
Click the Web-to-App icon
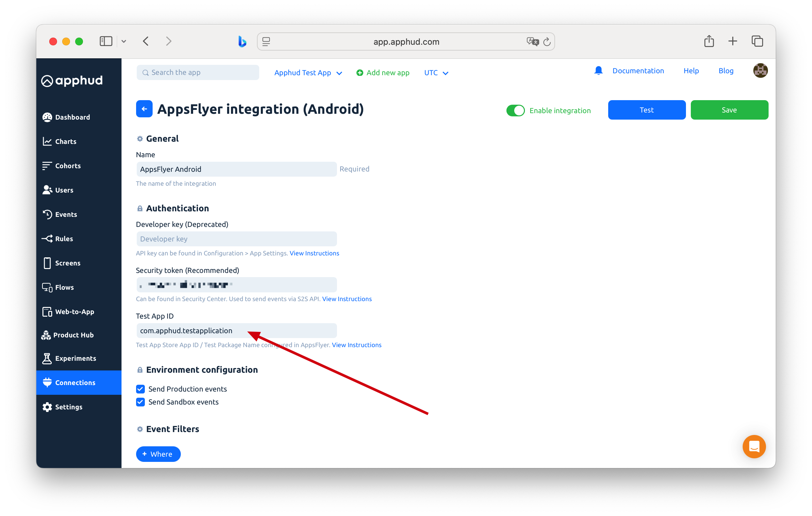tap(47, 311)
